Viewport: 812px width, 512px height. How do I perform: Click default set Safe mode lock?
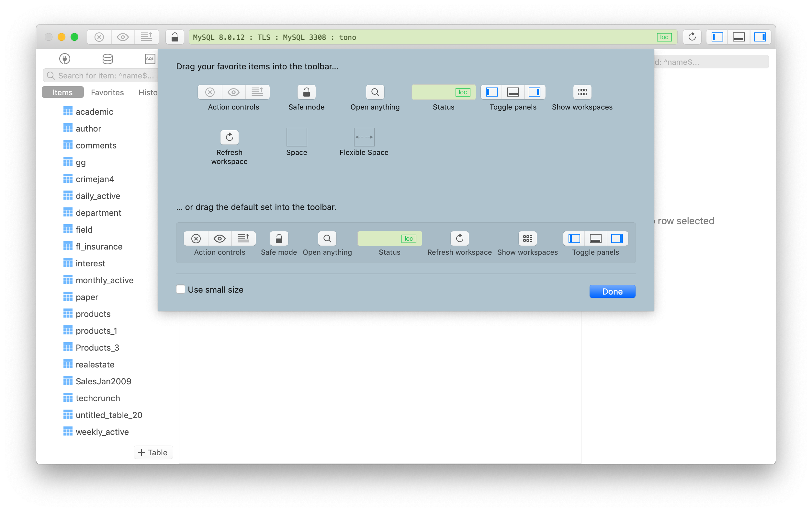coord(279,239)
